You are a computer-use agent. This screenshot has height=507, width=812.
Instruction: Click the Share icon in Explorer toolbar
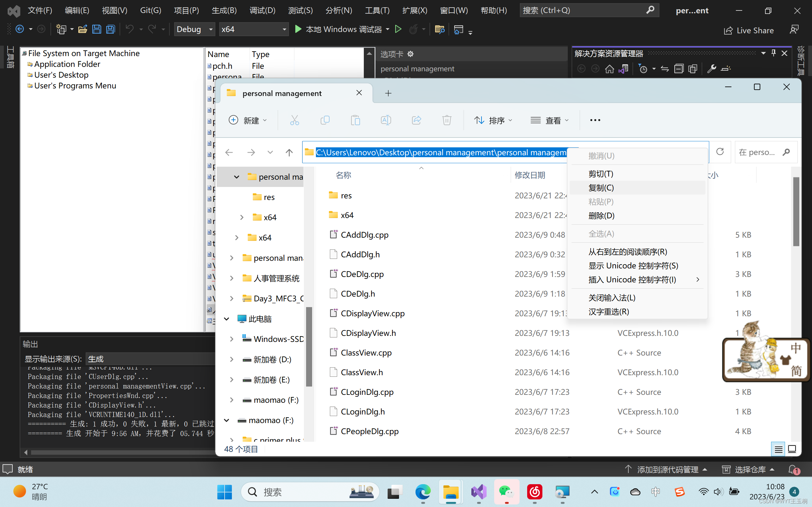(416, 120)
